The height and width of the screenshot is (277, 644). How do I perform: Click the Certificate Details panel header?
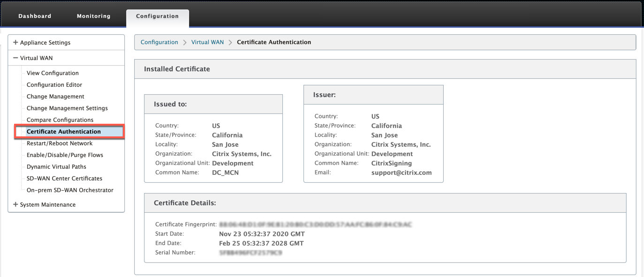click(385, 203)
